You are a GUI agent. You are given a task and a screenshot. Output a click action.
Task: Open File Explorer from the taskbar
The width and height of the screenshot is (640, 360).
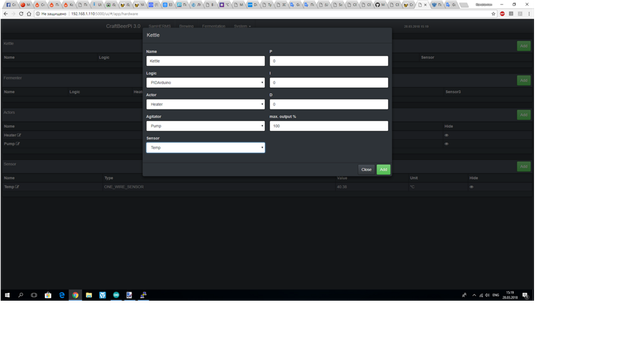pos(89,295)
